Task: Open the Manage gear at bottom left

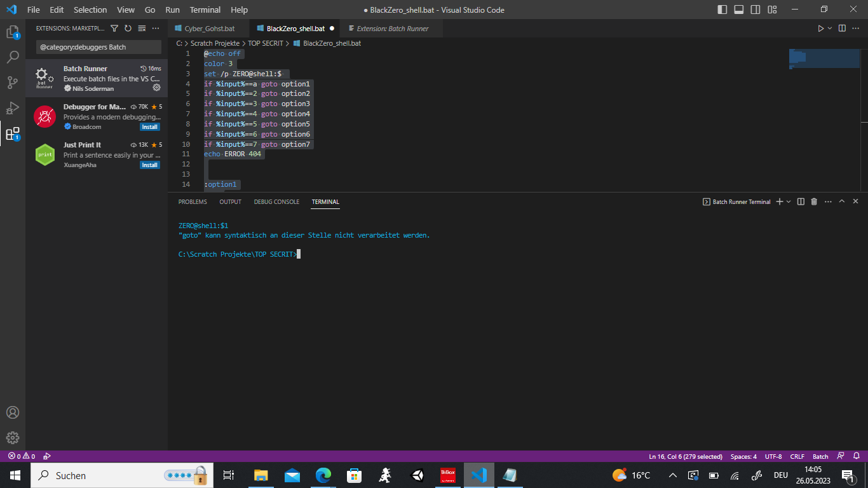Action: click(13, 438)
